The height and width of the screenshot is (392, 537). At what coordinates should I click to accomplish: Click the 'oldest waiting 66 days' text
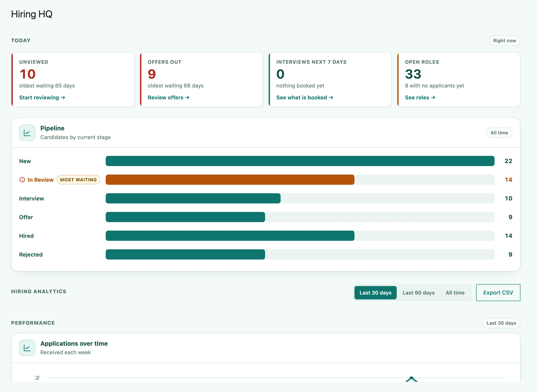coord(176,86)
